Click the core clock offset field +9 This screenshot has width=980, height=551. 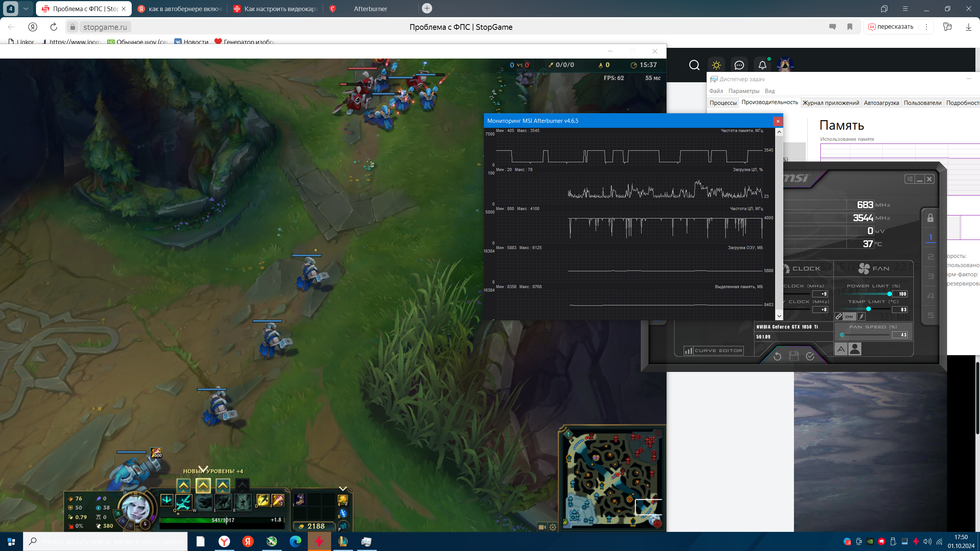click(x=820, y=294)
